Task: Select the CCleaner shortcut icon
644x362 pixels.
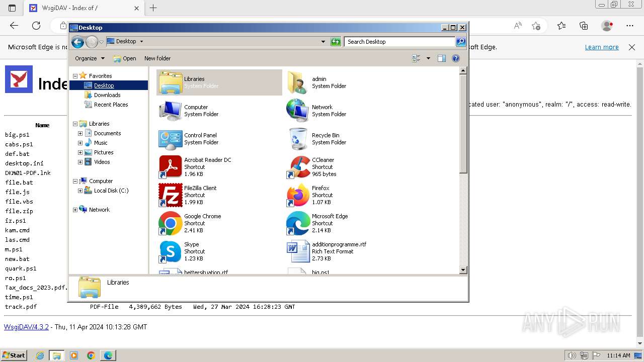Action: pos(298,167)
